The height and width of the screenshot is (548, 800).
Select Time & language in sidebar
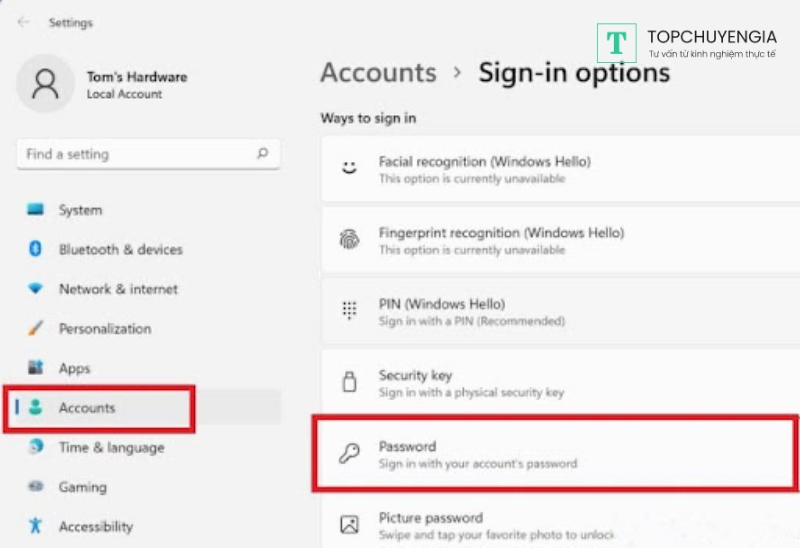coord(111,447)
